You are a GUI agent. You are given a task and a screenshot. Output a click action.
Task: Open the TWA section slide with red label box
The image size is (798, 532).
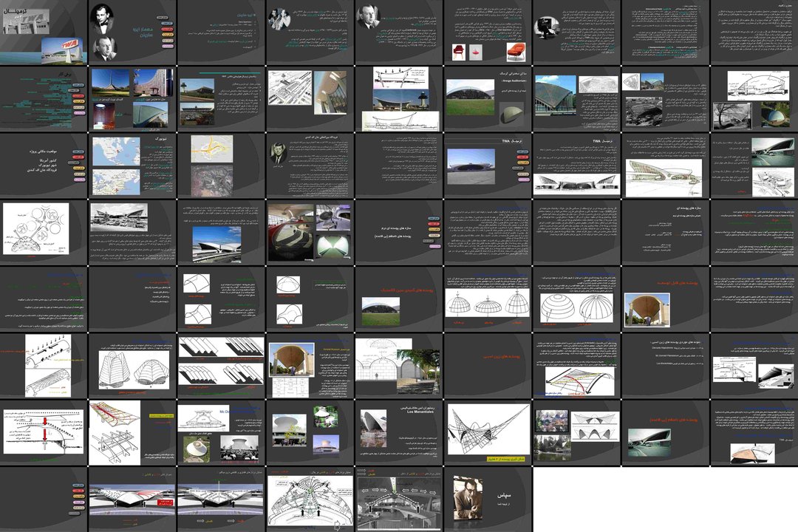132,499
